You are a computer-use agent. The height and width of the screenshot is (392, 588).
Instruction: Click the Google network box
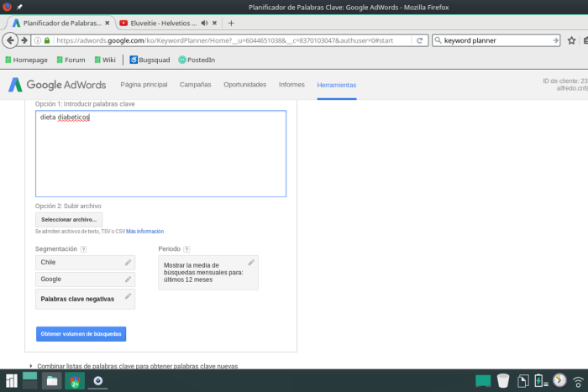pyautogui.click(x=85, y=280)
